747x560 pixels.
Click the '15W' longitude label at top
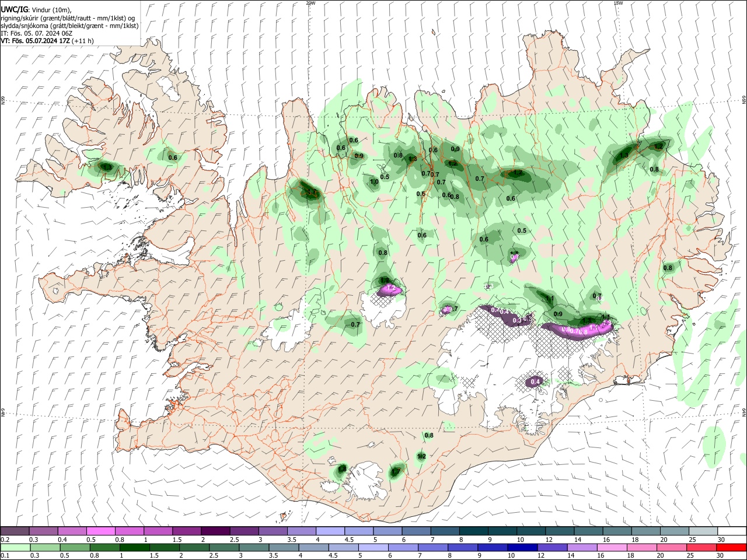tap(618, 3)
